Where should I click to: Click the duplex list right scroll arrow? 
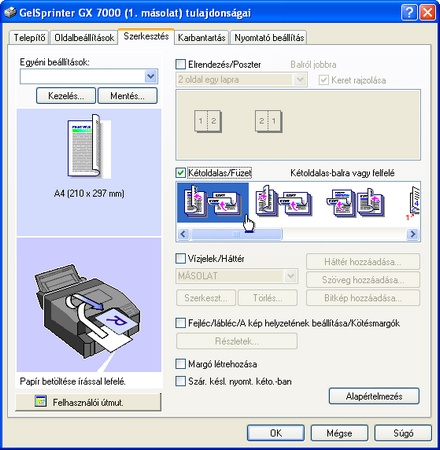(x=413, y=234)
